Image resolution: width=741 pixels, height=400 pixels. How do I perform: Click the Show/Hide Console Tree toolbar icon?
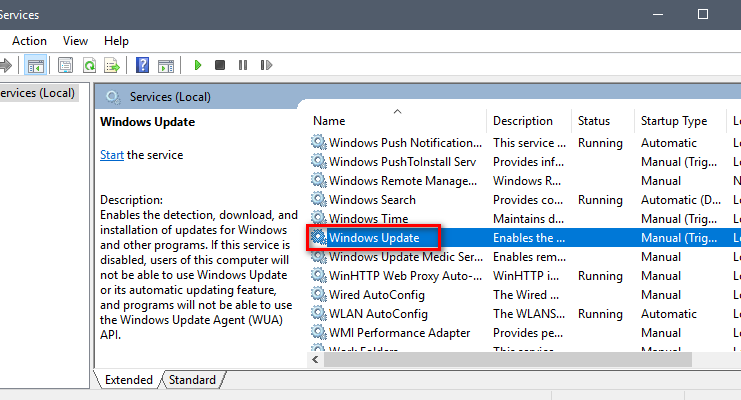(35, 65)
